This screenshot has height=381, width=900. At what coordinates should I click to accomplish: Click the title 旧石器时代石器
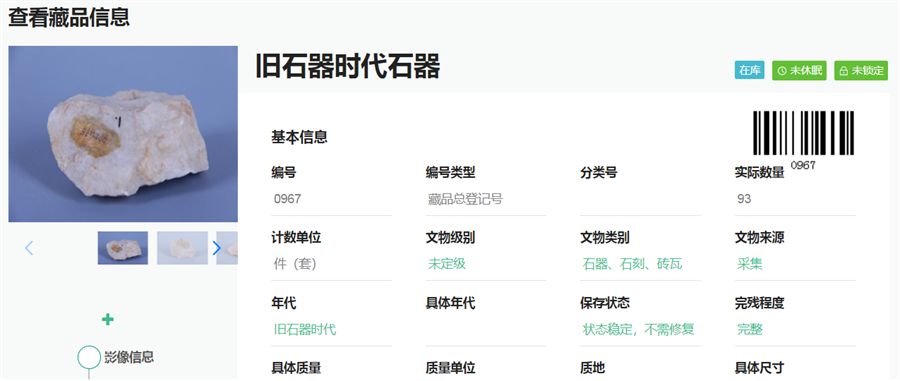[347, 67]
